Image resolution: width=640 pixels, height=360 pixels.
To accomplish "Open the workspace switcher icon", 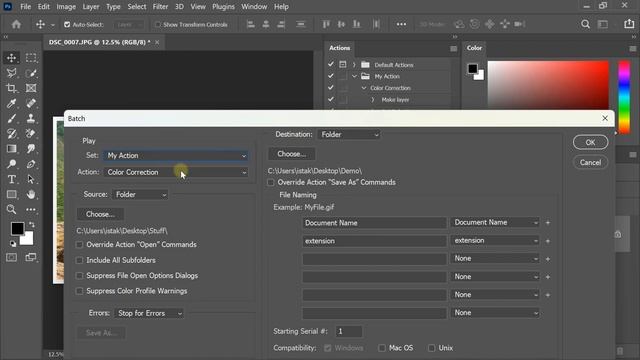I will click(x=603, y=24).
